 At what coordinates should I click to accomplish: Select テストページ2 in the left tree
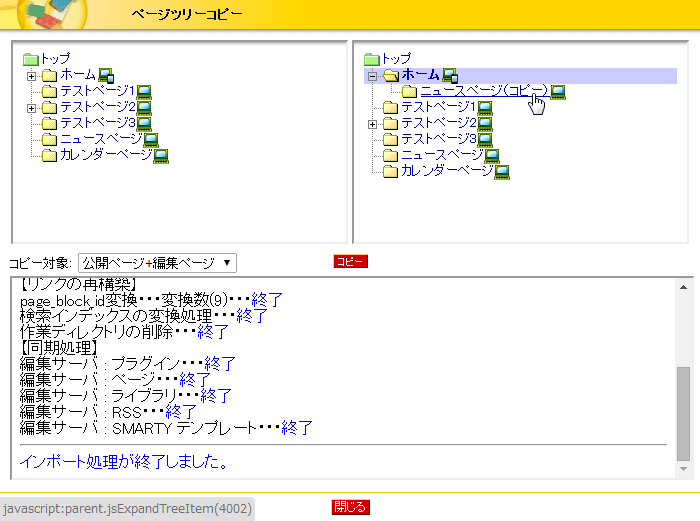tap(97, 107)
